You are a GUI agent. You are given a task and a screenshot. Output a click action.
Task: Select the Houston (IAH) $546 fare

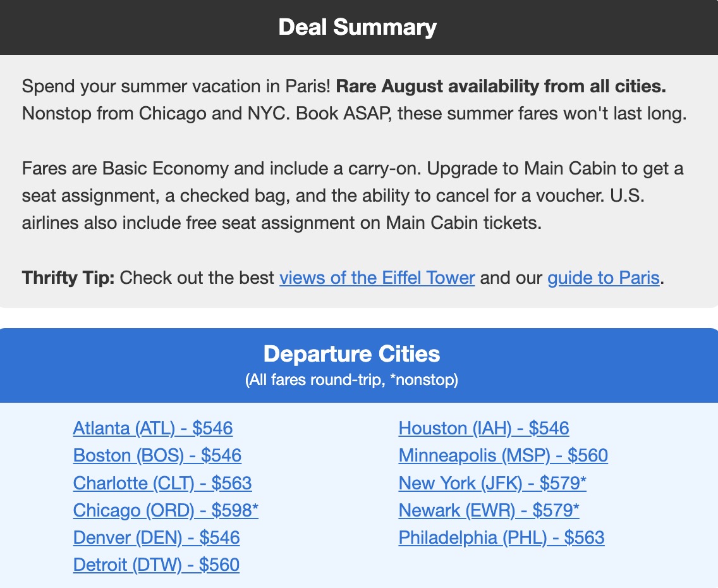(483, 428)
